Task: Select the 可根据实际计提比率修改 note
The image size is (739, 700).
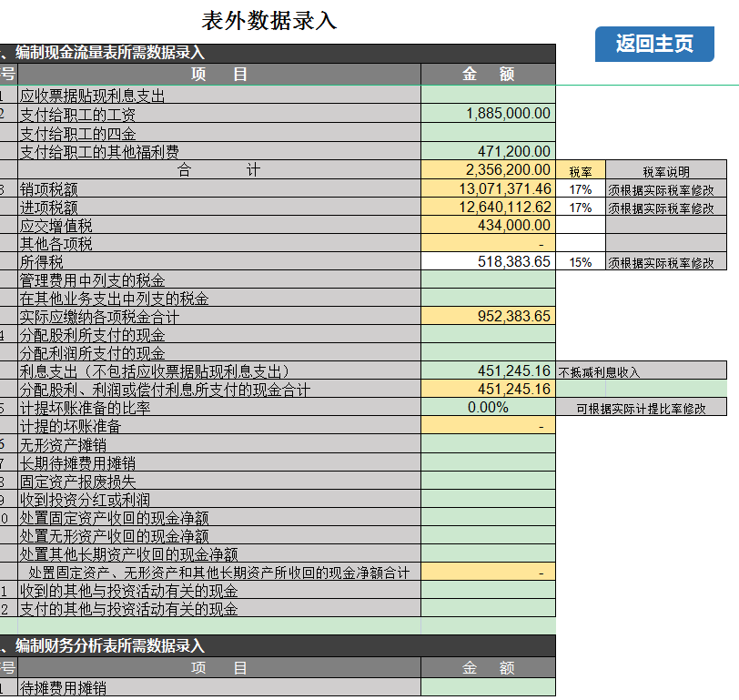Action: (x=642, y=407)
